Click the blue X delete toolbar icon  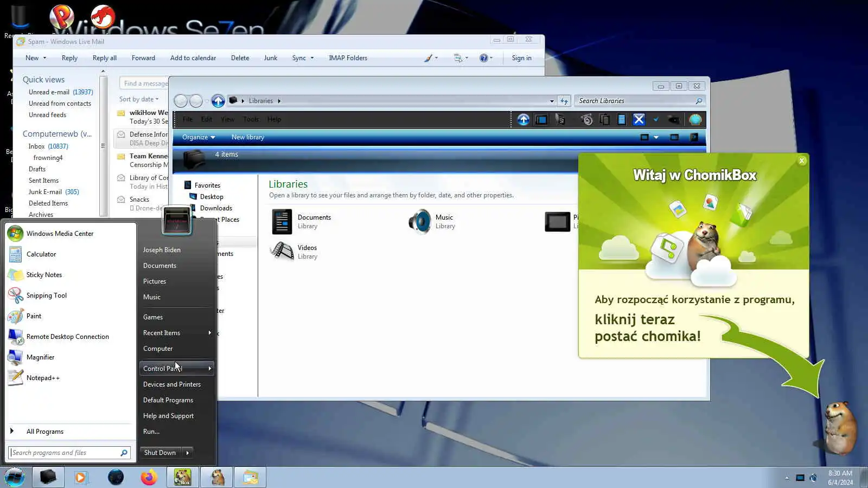pos(639,120)
